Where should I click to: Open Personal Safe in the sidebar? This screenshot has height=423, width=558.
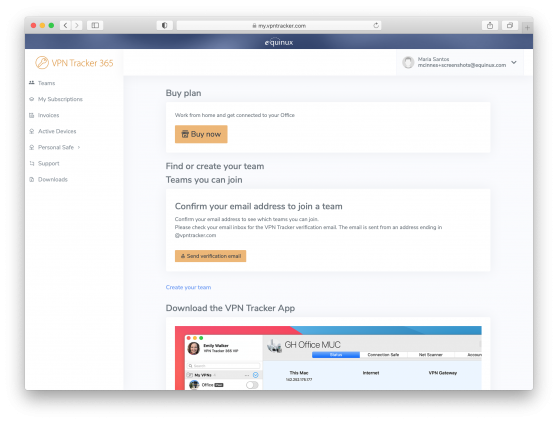pos(56,147)
